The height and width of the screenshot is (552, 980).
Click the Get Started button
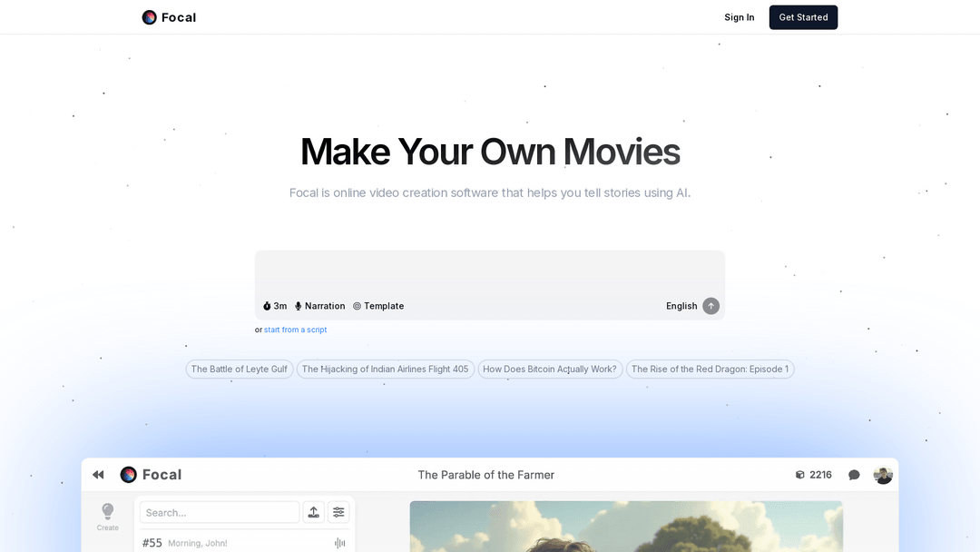tap(803, 17)
